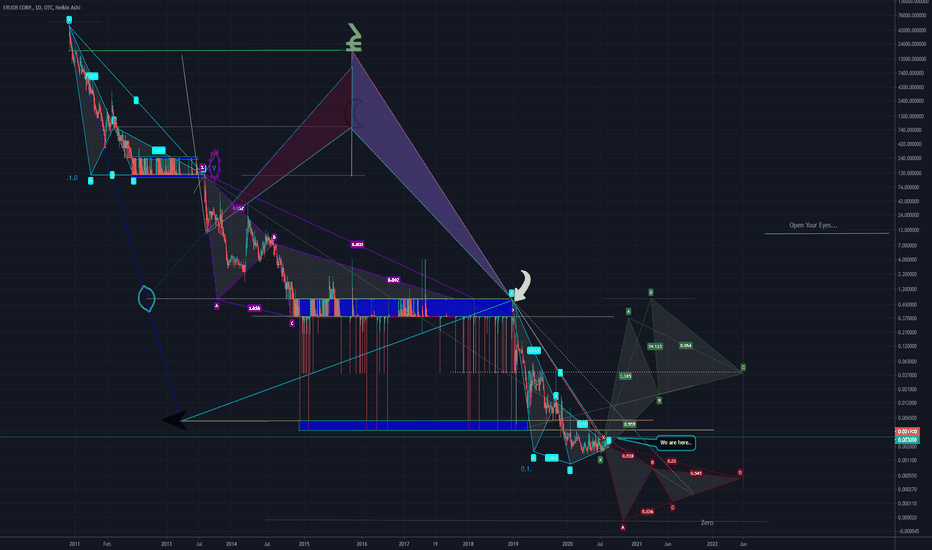Select the '.1.0' teal text label
This screenshot has width=932, height=550.
[72, 178]
